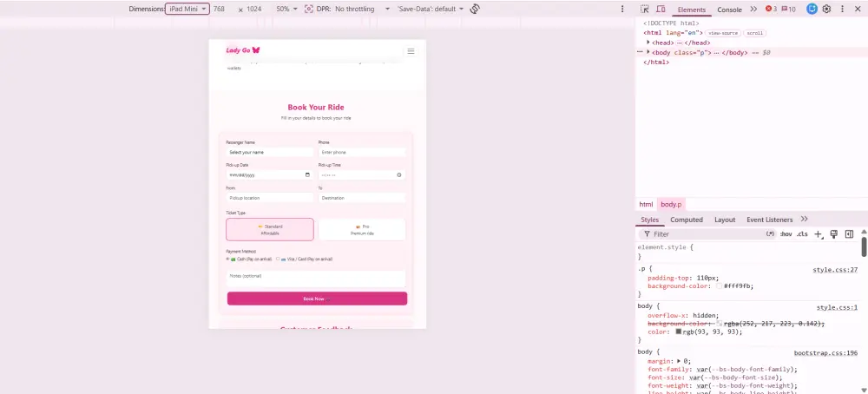Viewport: 868px width, 394px height.
Task: Open the Computed tab
Action: coord(687,220)
